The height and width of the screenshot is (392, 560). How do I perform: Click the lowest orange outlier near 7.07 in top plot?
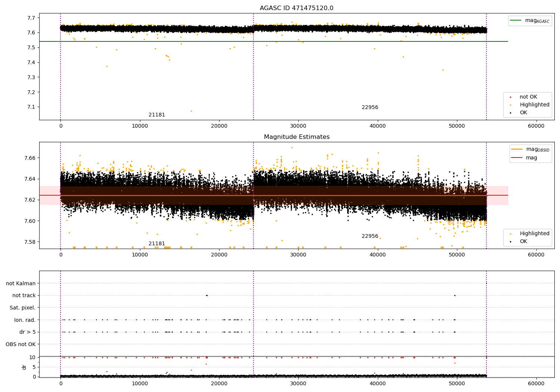point(191,111)
